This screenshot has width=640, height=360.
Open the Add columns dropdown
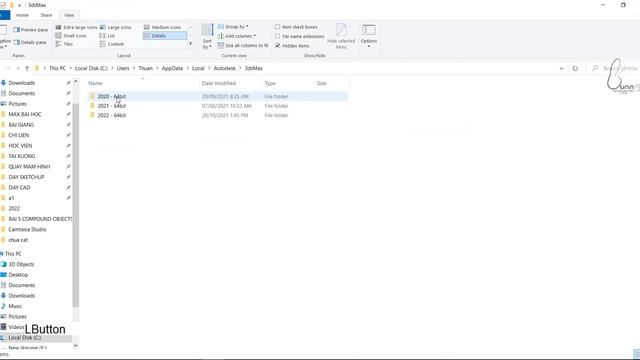click(237, 36)
